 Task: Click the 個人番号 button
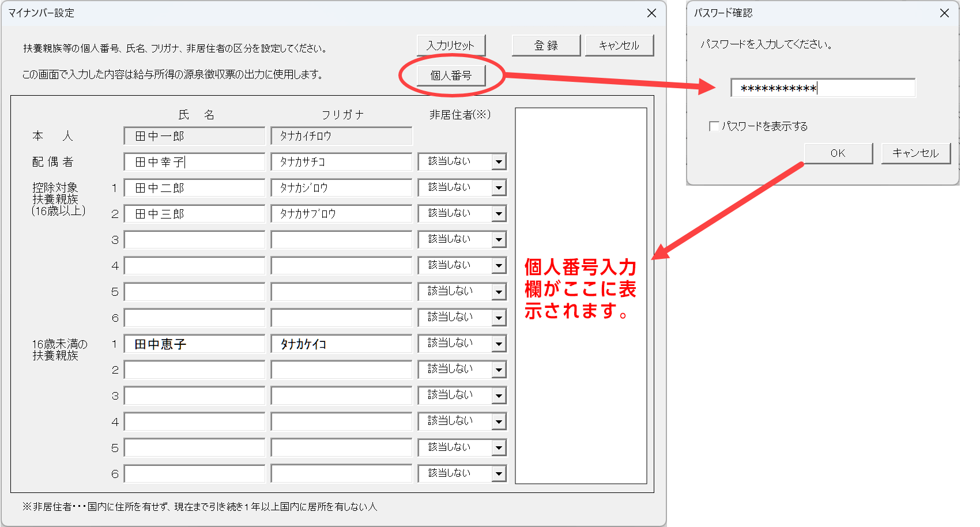pyautogui.click(x=451, y=76)
